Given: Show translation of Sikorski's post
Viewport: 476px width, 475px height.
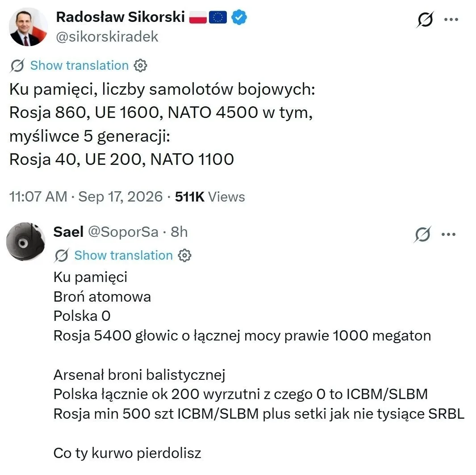Looking at the screenshot, I should coord(79,66).
